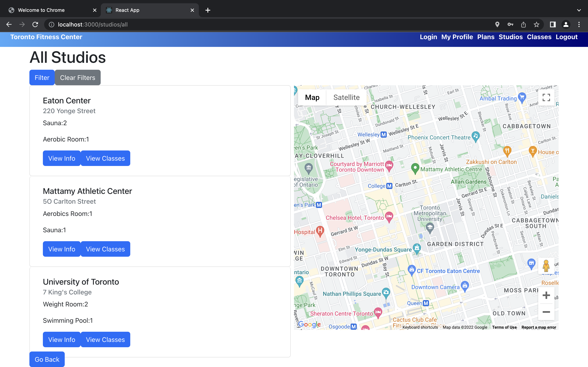The width and height of the screenshot is (588, 367).
Task: Click the Clear Filters button
Action: point(78,78)
